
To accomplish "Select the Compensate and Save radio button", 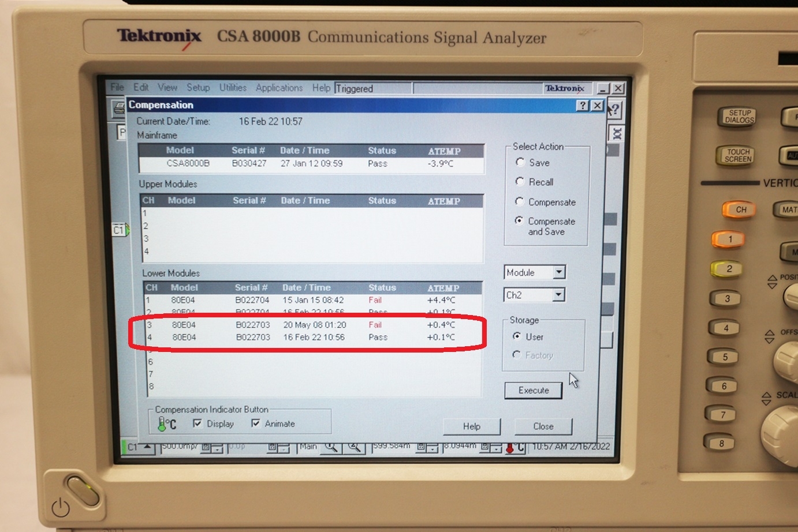I will [520, 220].
